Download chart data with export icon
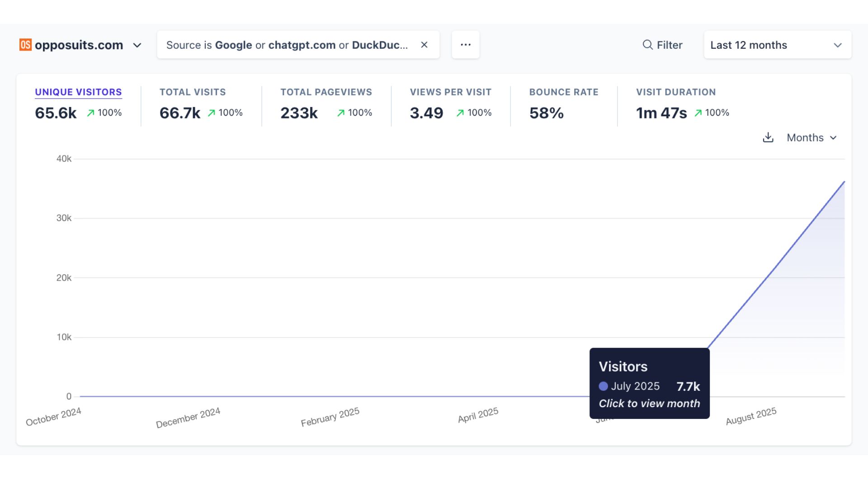Screen dimensions: 868x488 coord(768,138)
